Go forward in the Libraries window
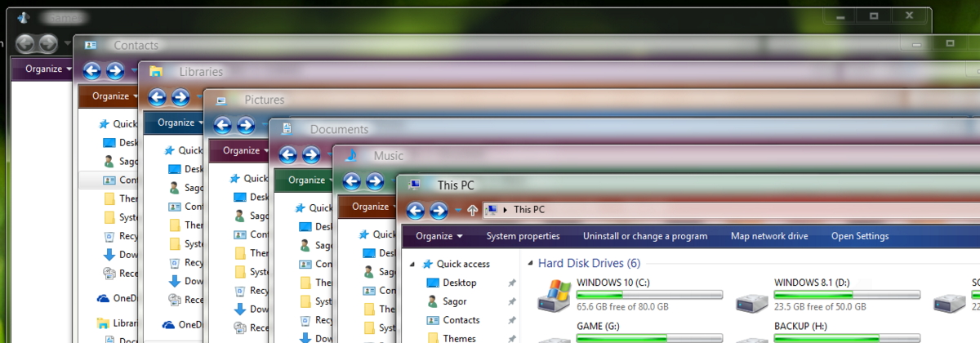The image size is (980, 343). 180,97
